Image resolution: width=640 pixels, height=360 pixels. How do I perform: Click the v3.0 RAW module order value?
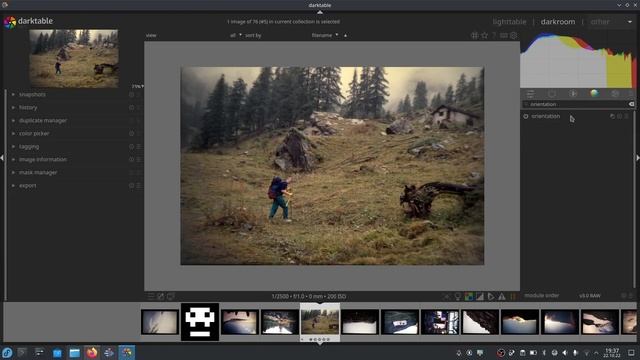[x=590, y=296]
